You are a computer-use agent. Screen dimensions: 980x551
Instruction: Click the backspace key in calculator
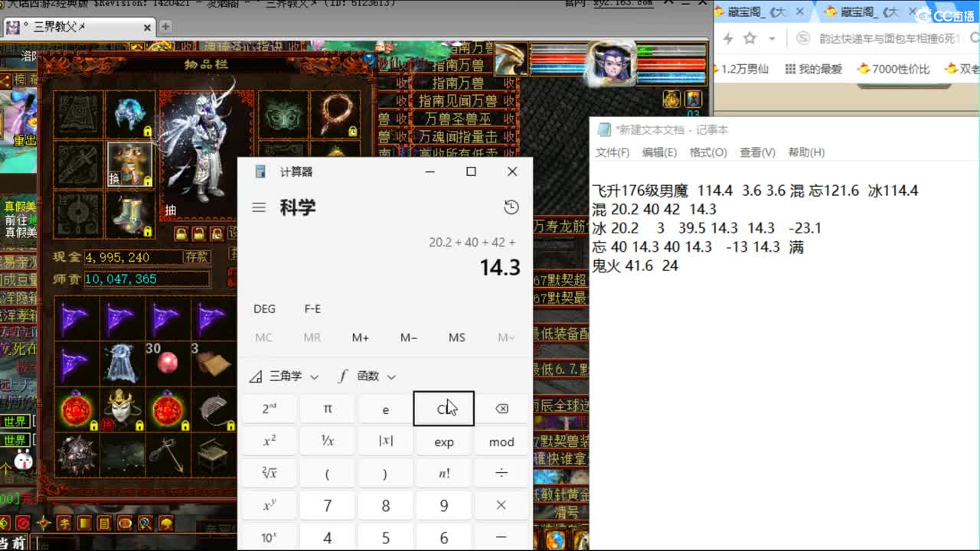point(501,409)
